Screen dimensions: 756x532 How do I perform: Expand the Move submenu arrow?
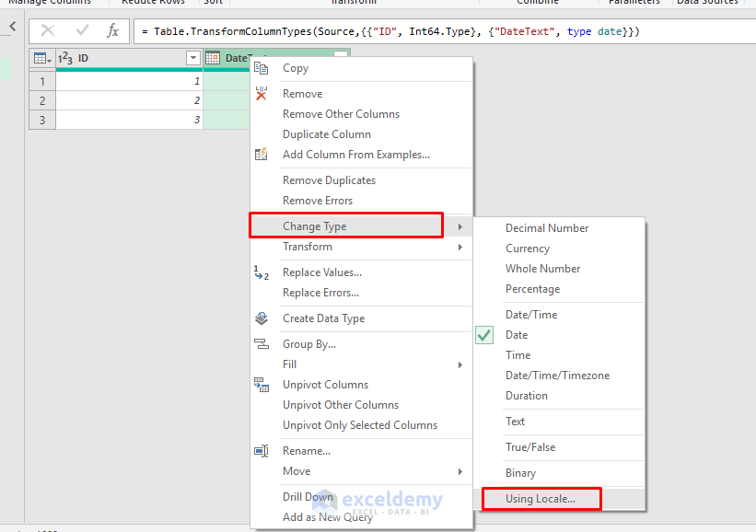[460, 472]
